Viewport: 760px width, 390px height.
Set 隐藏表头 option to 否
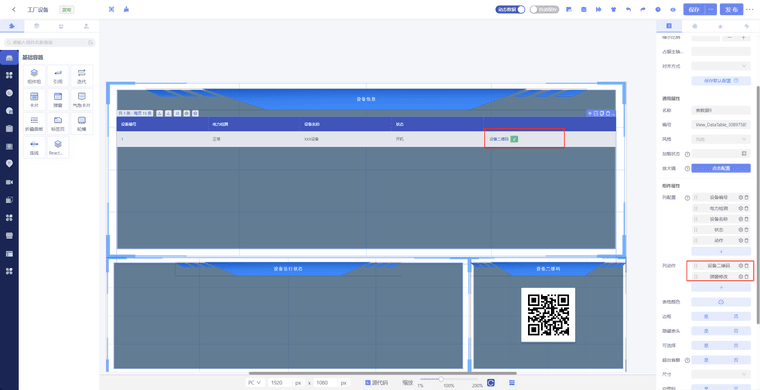point(736,331)
